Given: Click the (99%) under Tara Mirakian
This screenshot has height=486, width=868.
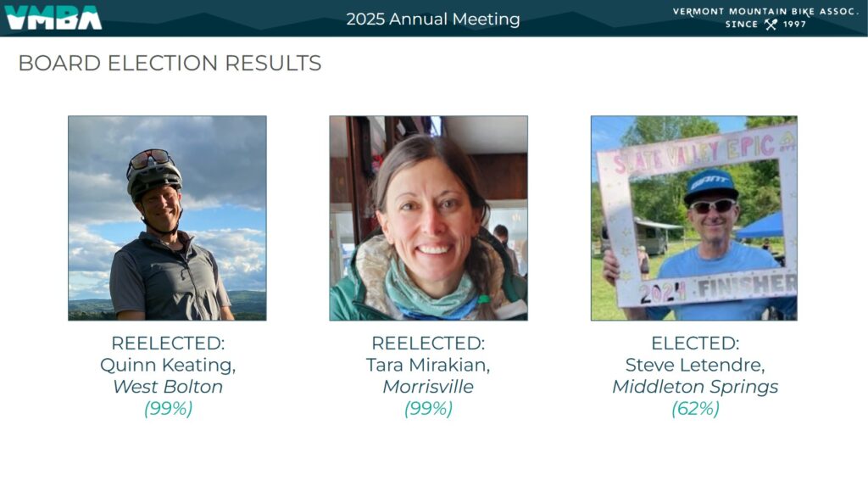Looking at the screenshot, I should click(x=428, y=409).
